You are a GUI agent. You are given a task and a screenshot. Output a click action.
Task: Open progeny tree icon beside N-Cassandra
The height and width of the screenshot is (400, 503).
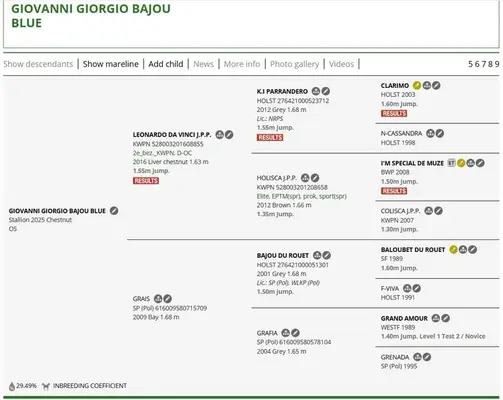[430, 134]
